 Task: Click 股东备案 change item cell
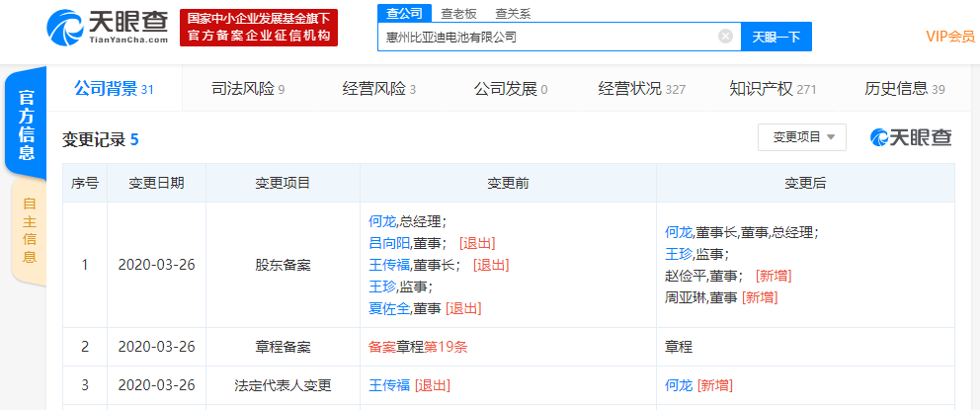click(283, 265)
